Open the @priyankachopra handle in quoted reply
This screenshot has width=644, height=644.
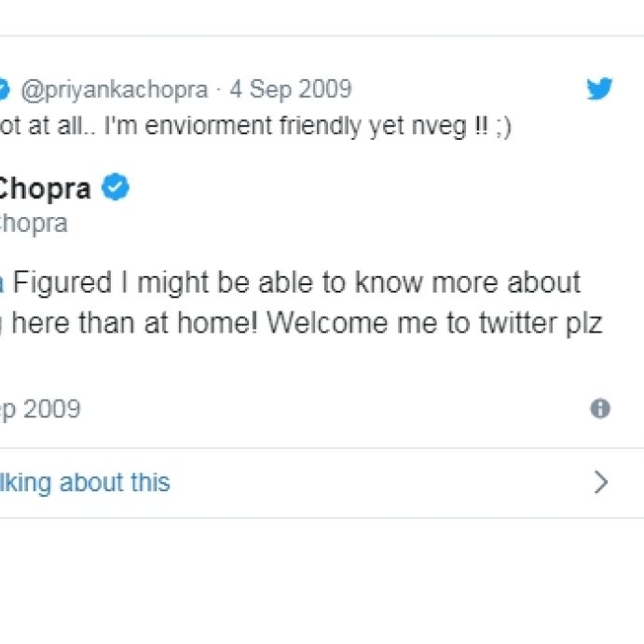click(115, 90)
